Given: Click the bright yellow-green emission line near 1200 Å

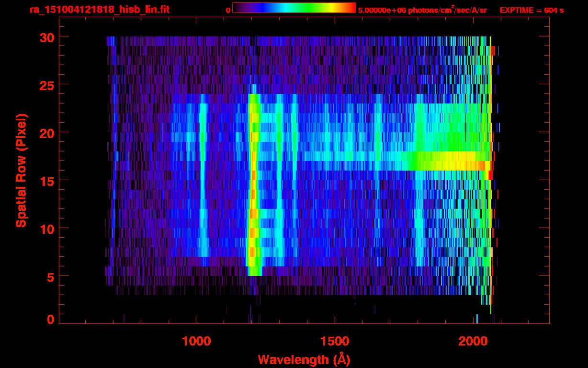Looking at the screenshot, I should [x=253, y=192].
